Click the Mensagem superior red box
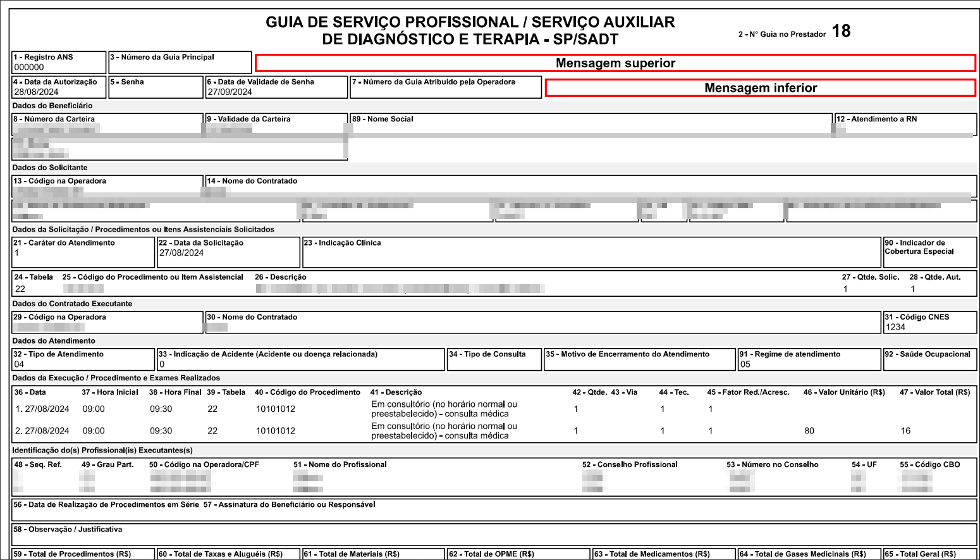 615,63
